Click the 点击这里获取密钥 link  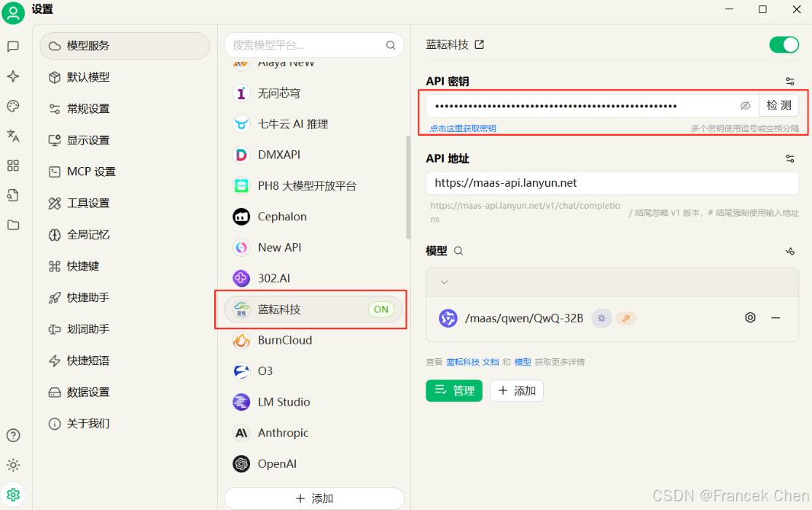[x=463, y=128]
